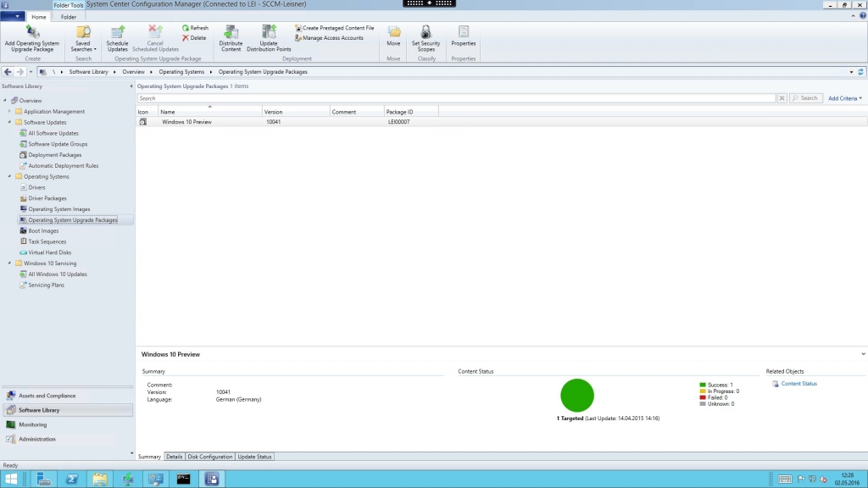Click refresh icon at address bar end

861,72
